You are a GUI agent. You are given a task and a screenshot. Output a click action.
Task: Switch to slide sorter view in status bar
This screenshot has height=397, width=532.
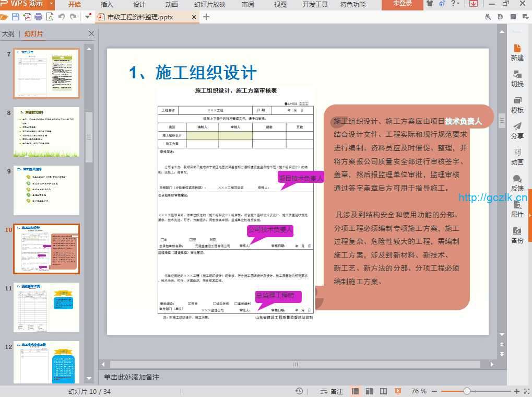click(x=369, y=391)
